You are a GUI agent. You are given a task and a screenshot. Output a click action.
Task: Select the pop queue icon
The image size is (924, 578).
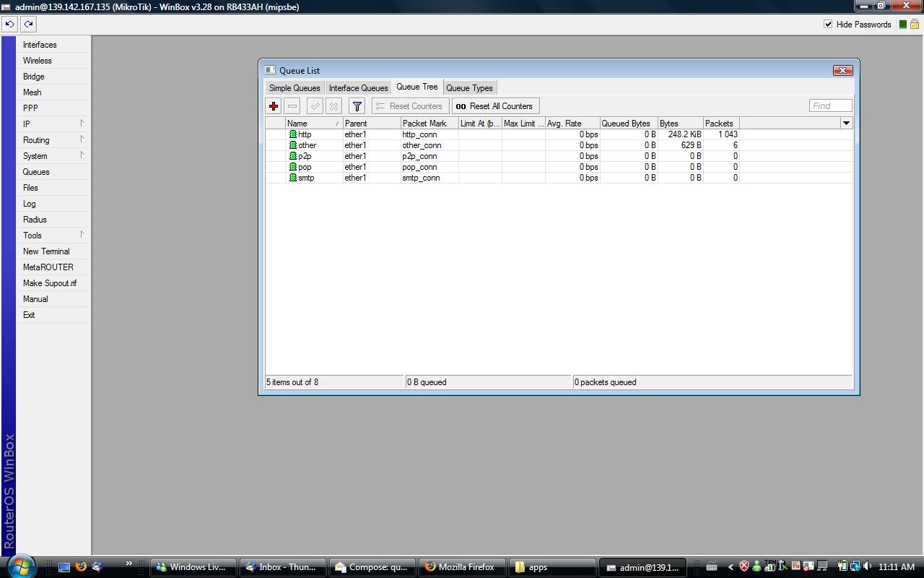(293, 167)
